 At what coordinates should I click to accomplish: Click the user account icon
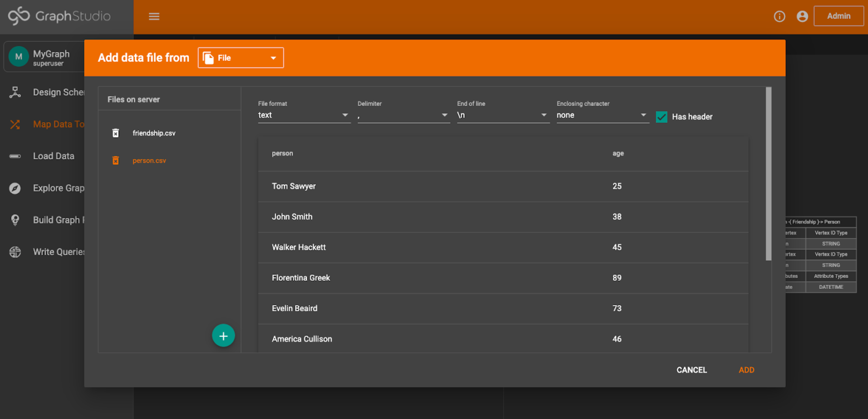click(x=802, y=16)
